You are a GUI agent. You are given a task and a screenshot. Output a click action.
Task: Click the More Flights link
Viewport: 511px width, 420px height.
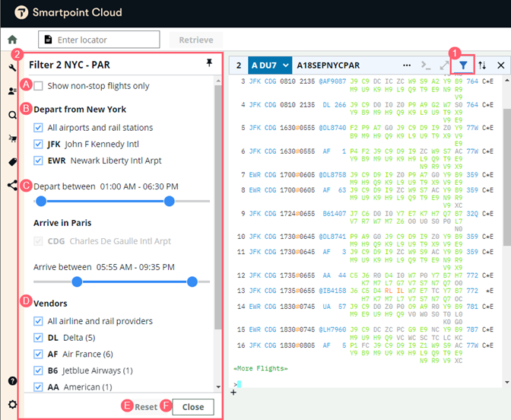[260, 368]
